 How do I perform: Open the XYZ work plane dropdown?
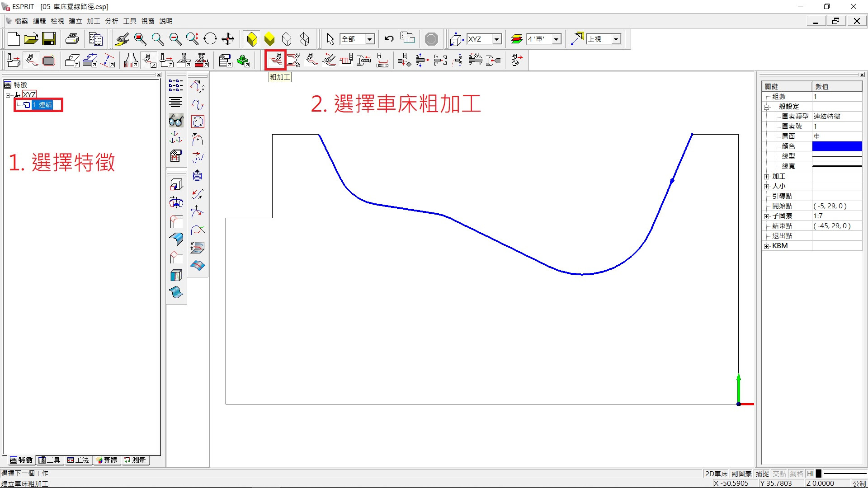tap(496, 39)
